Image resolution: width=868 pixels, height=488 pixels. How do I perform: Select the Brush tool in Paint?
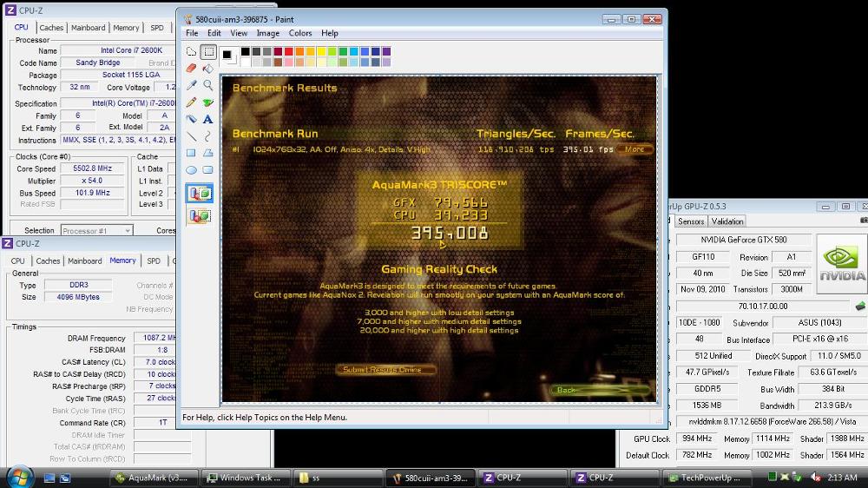point(208,102)
